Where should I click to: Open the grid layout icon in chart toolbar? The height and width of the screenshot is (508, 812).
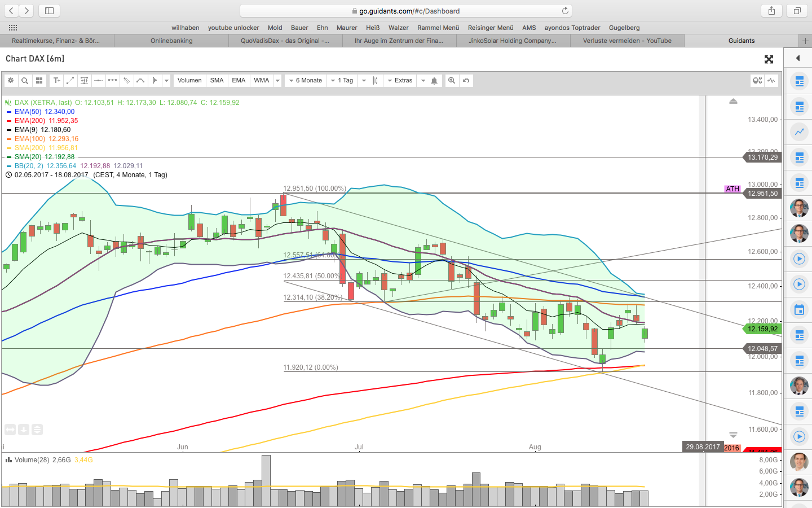tap(39, 81)
